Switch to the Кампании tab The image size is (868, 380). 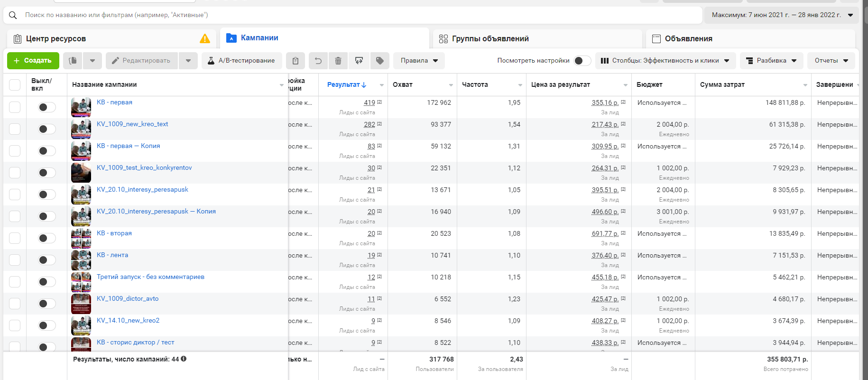(x=325, y=38)
